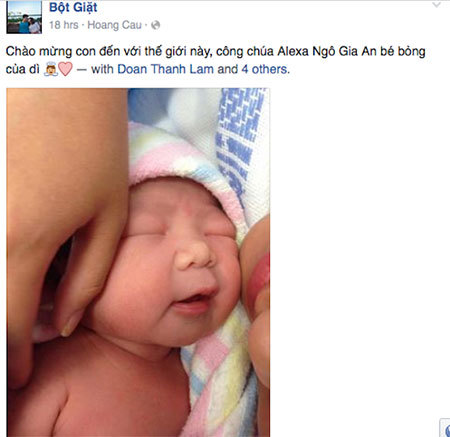Open Bột Giặt's profile picture thumbnail
Image resolution: width=450 pixels, height=437 pixels.
click(x=24, y=17)
